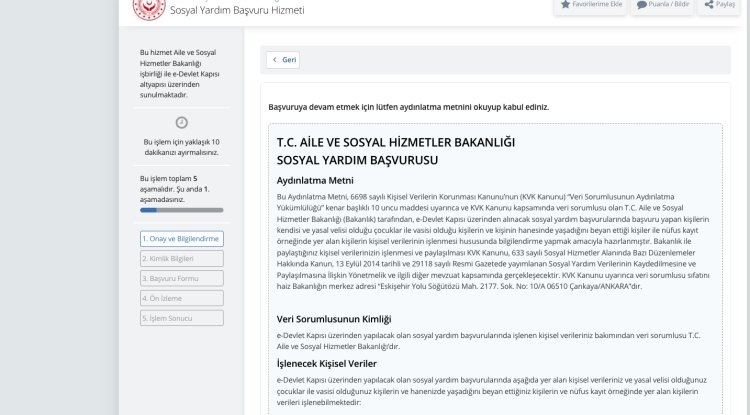Click the ministry logo emblem
This screenshot has width=750, height=415.
(x=149, y=9)
